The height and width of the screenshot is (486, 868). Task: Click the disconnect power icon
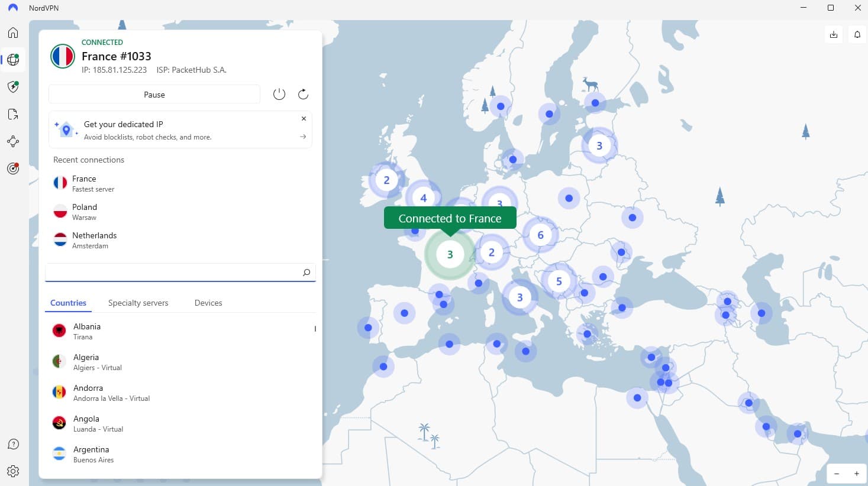[x=279, y=94]
